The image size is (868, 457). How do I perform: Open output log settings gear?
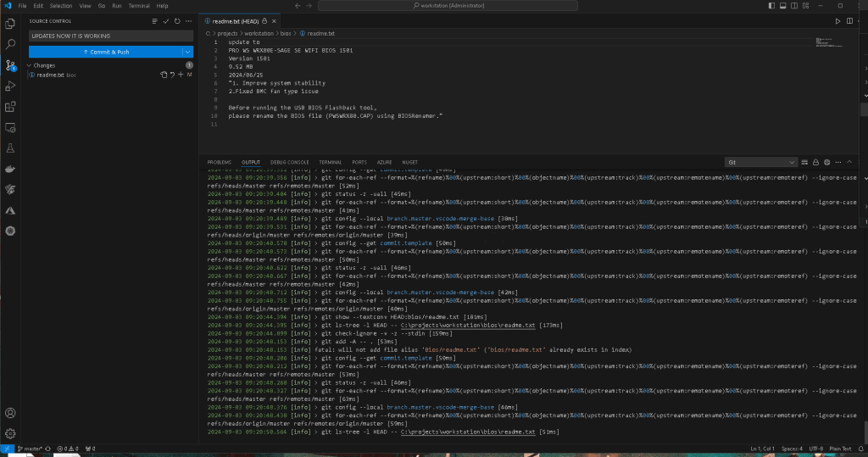click(827, 162)
